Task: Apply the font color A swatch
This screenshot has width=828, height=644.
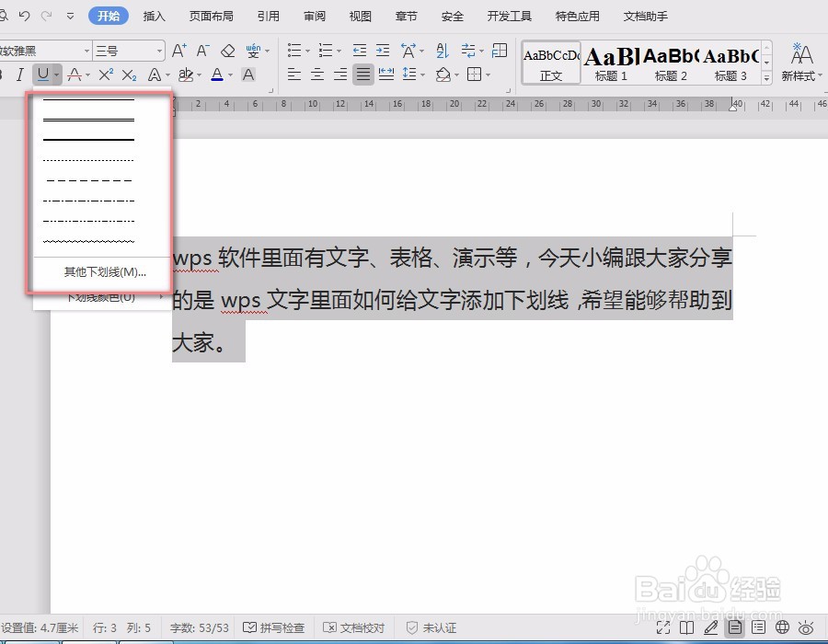Action: (217, 75)
